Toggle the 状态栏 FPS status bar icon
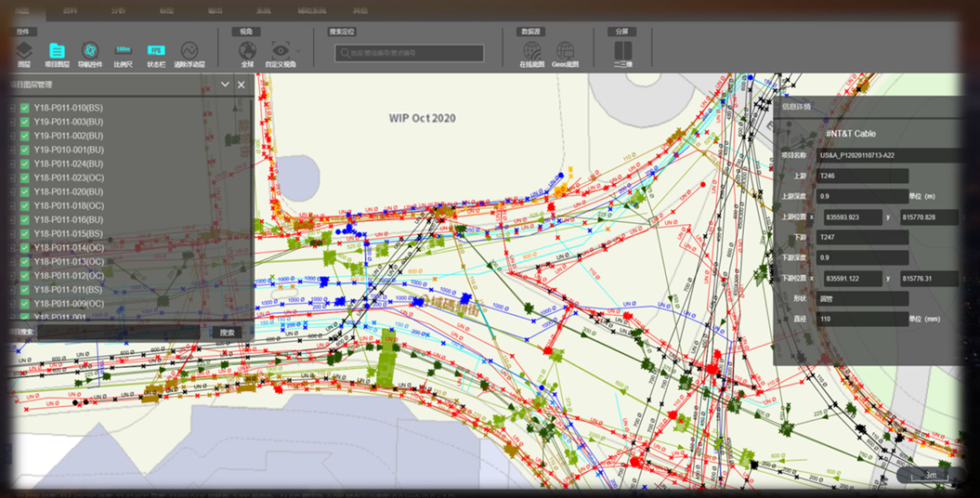Image resolution: width=980 pixels, height=498 pixels. pos(156,51)
